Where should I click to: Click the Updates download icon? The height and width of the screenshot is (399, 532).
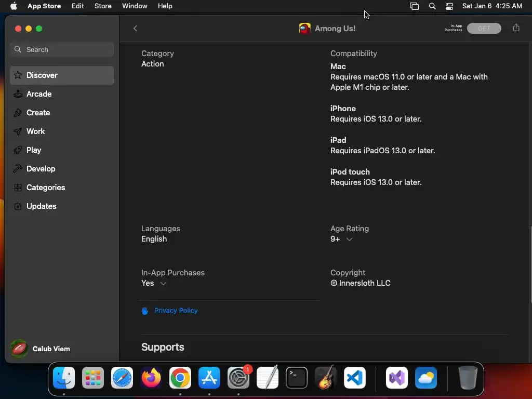[18, 206]
